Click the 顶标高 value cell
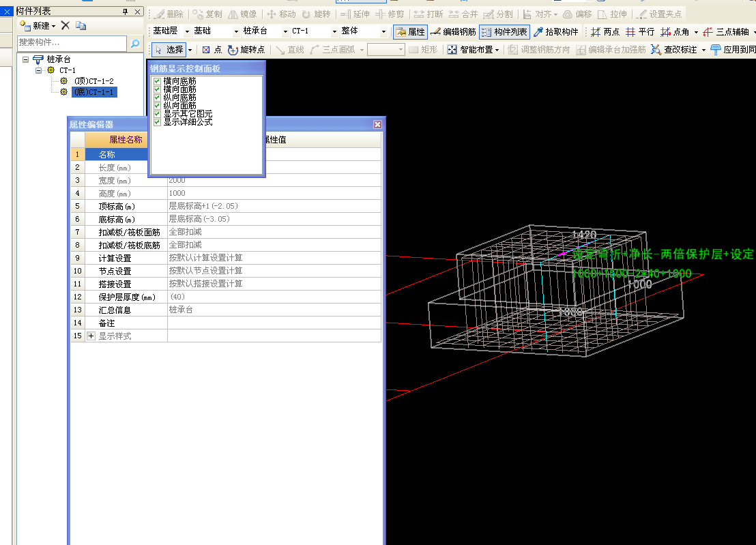The height and width of the screenshot is (545, 756). click(274, 206)
